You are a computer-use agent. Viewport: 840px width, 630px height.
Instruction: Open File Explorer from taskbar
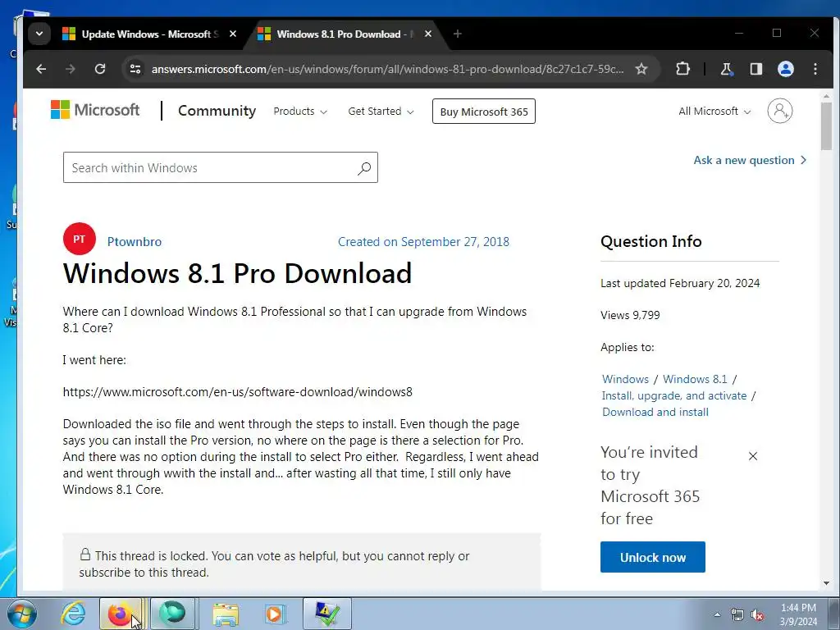pyautogui.click(x=226, y=614)
